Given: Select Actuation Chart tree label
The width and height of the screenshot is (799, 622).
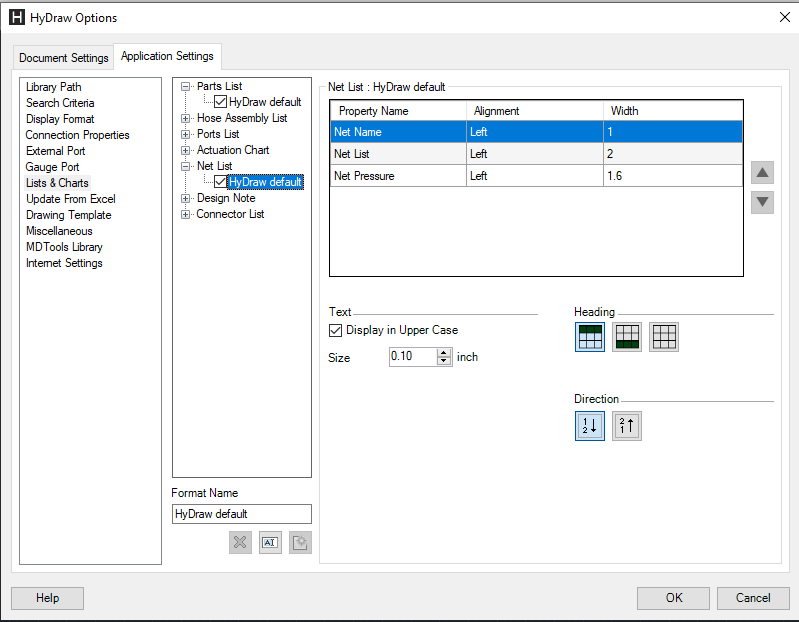Looking at the screenshot, I should (233, 150).
